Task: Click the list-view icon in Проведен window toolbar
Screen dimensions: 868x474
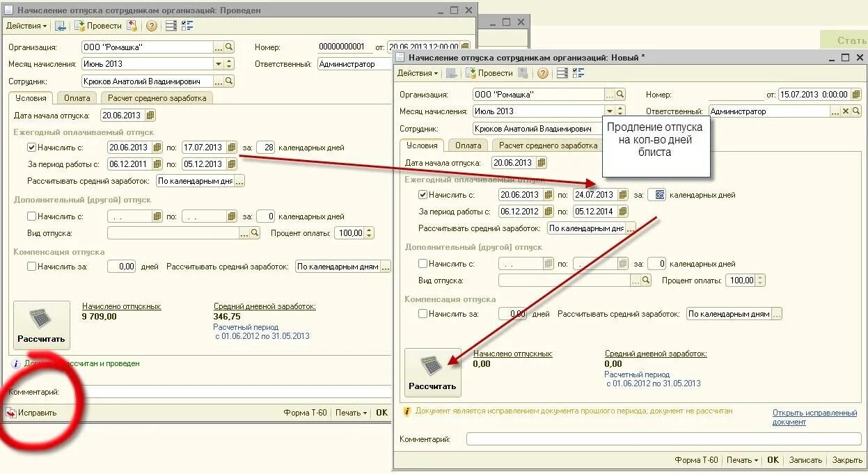Action: click(171, 26)
